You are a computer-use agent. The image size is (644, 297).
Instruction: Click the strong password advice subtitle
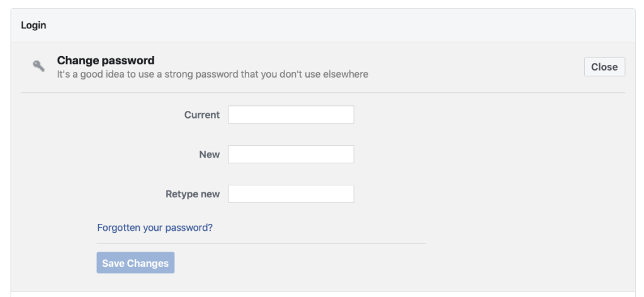pyautogui.click(x=212, y=74)
